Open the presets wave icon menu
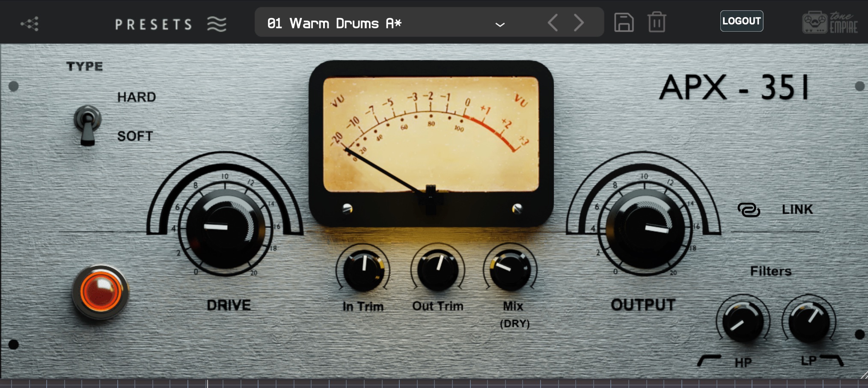This screenshot has height=388, width=868. [x=217, y=24]
